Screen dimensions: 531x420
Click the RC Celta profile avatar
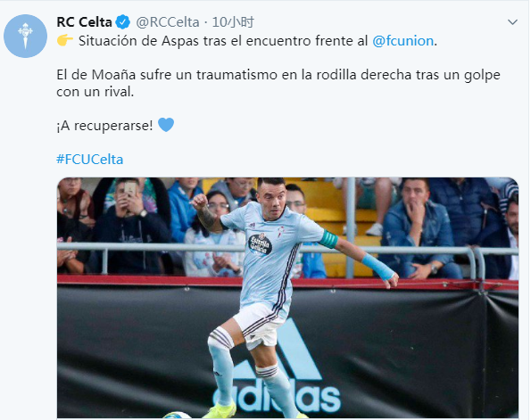[25, 36]
